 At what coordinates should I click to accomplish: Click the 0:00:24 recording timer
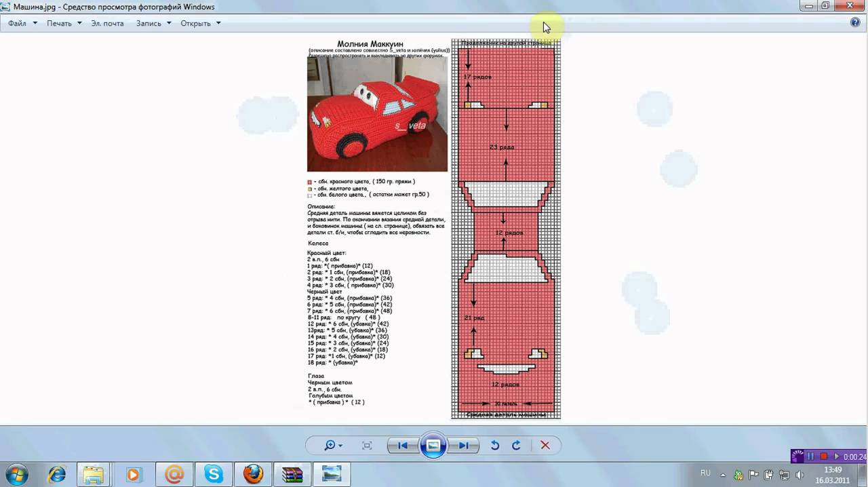[854, 456]
